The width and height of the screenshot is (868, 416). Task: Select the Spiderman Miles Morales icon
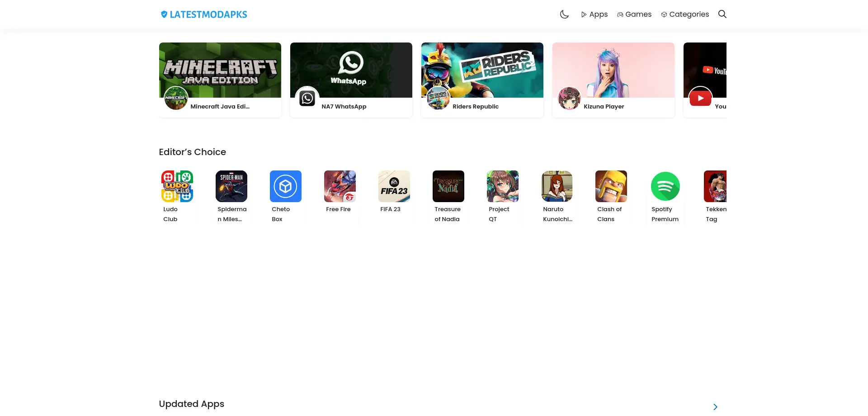[x=231, y=186]
